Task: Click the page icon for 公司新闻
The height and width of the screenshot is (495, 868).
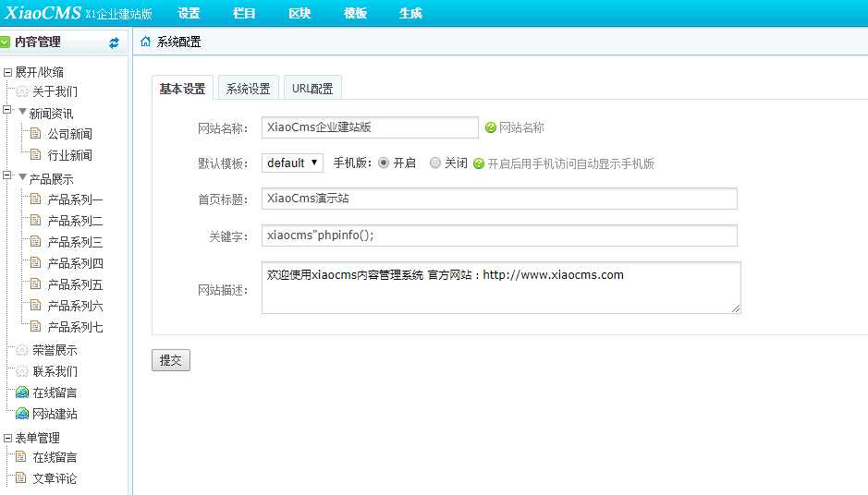Action: [35, 133]
